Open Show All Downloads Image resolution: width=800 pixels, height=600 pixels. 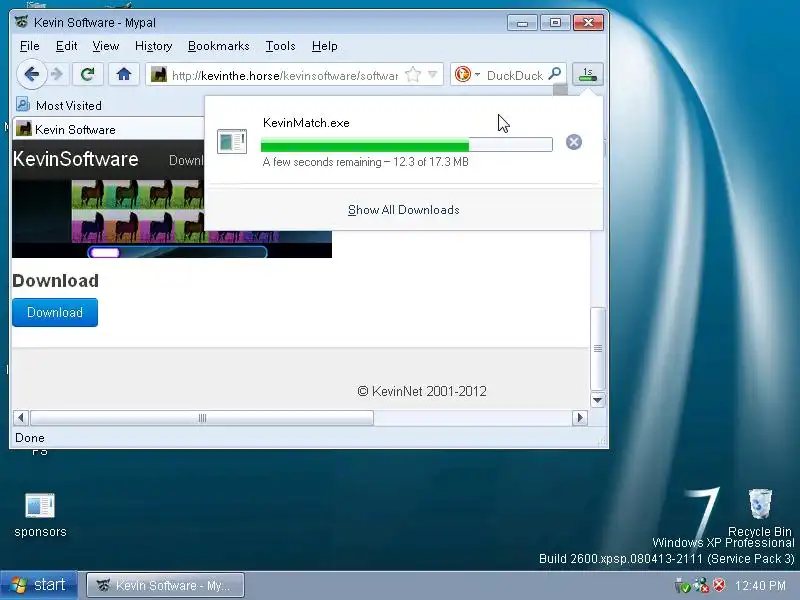point(404,210)
